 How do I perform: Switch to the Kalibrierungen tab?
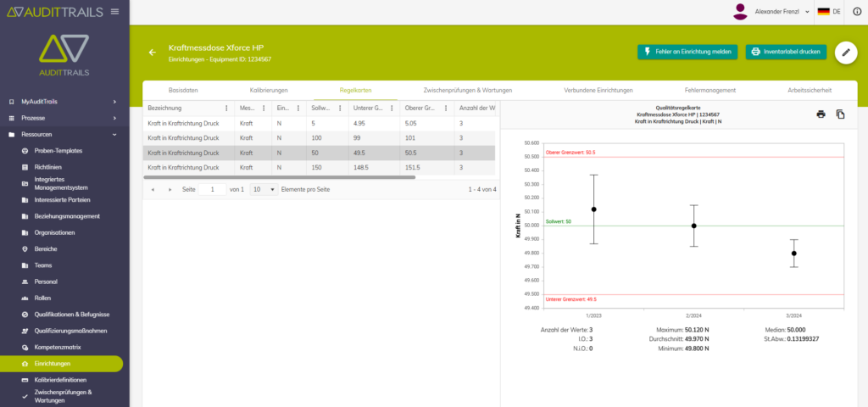pyautogui.click(x=269, y=90)
